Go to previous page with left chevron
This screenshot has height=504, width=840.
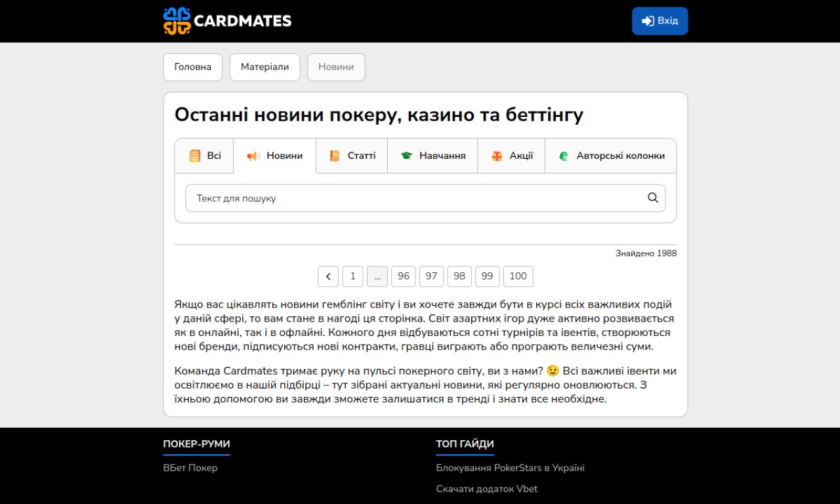click(328, 276)
